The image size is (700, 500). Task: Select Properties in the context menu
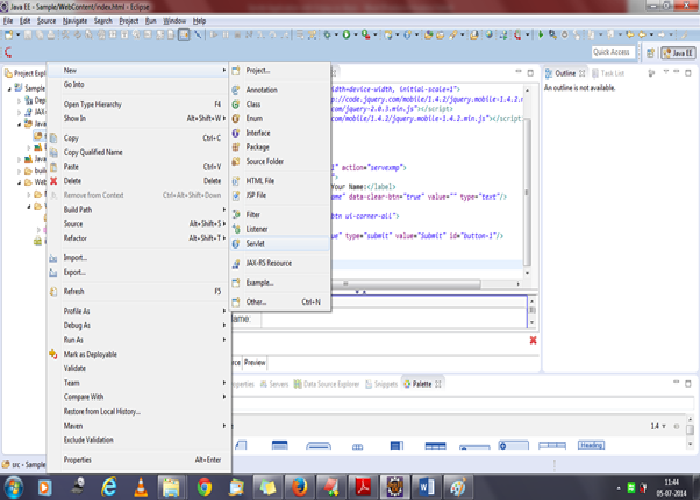point(139,460)
